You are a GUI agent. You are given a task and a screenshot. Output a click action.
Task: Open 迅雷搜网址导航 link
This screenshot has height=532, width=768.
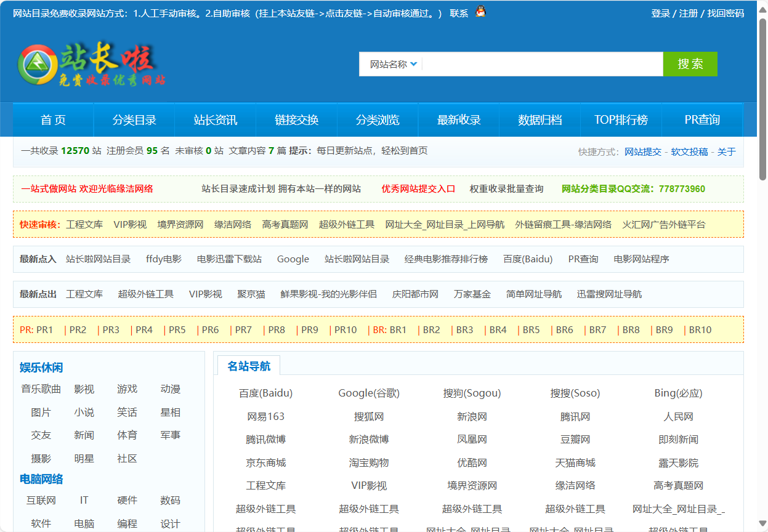click(609, 294)
